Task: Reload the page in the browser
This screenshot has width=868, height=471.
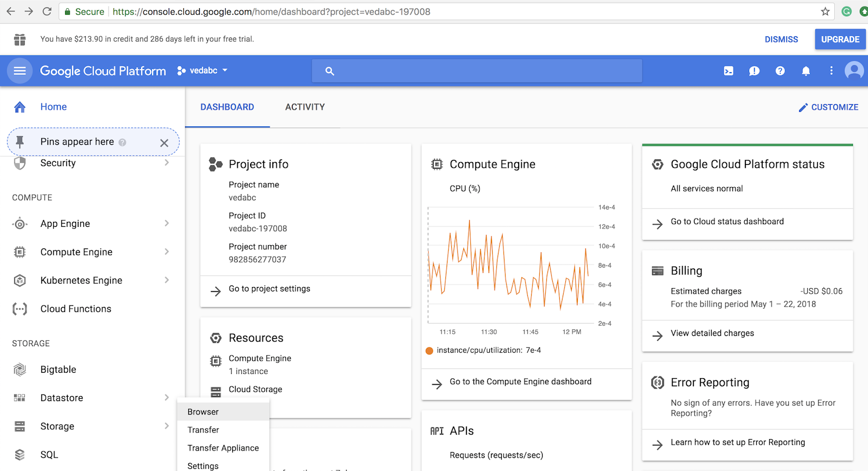Action: (47, 11)
